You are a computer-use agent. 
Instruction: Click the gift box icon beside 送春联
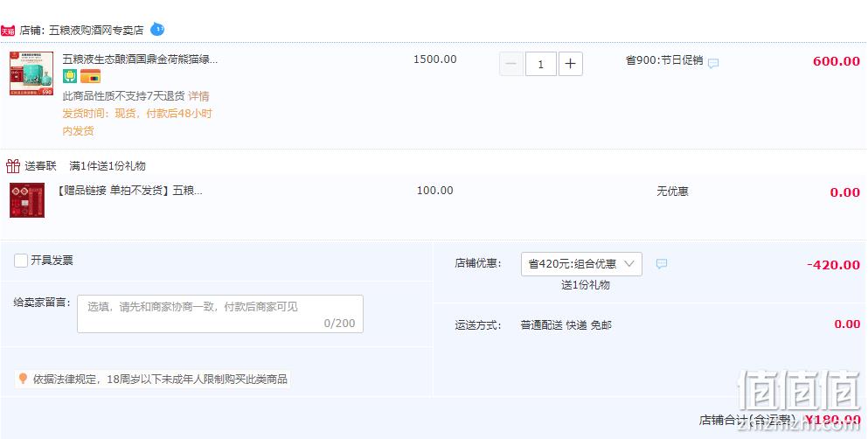click(13, 165)
